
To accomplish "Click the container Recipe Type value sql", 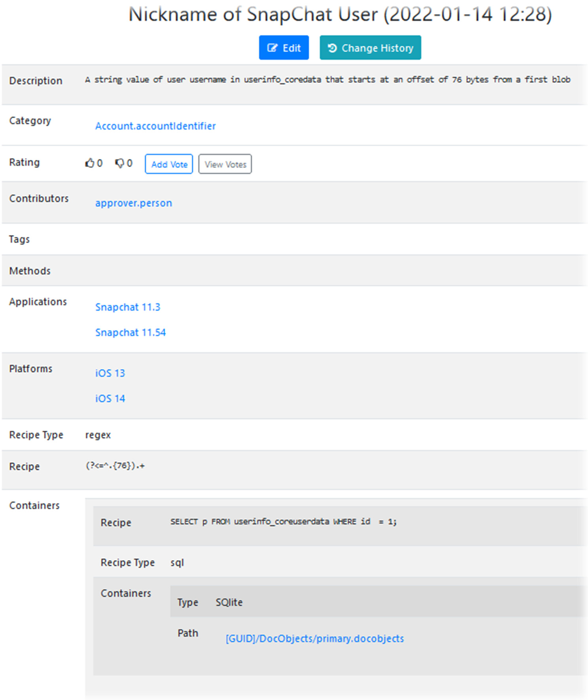I will coord(177,563).
